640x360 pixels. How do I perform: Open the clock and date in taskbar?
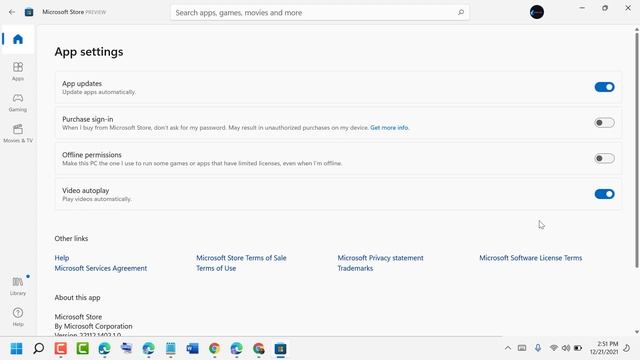pyautogui.click(x=604, y=348)
